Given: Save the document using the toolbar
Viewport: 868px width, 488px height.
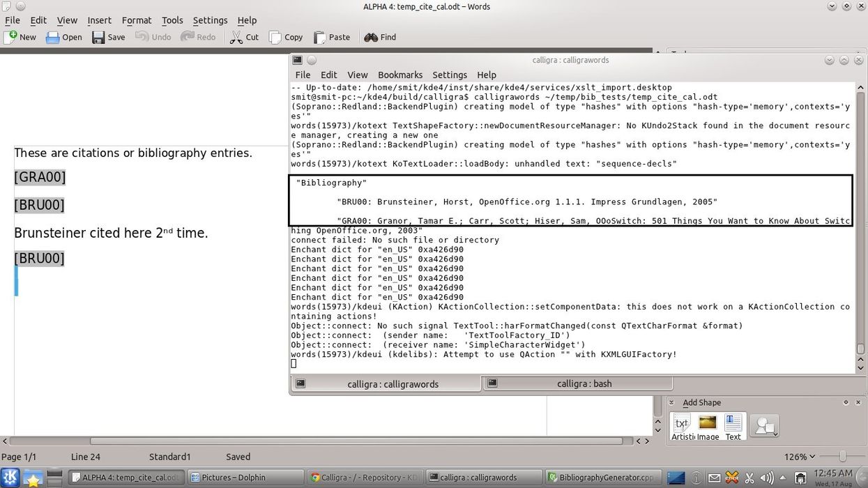Looking at the screenshot, I should click(x=99, y=37).
